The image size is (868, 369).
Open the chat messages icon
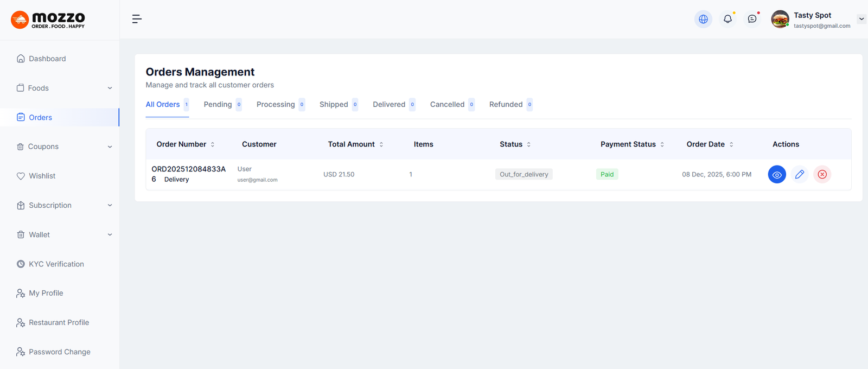(752, 19)
